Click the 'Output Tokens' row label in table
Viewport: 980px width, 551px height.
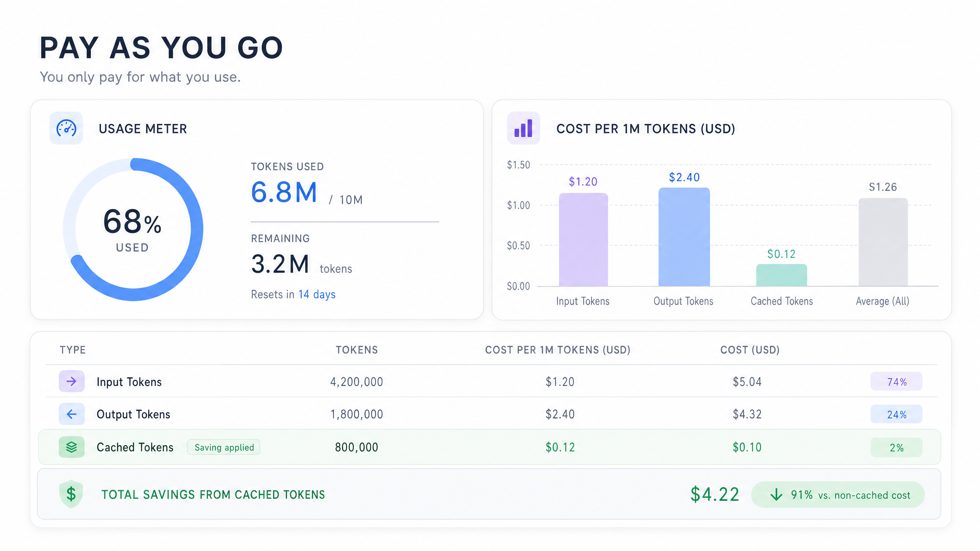tap(134, 414)
